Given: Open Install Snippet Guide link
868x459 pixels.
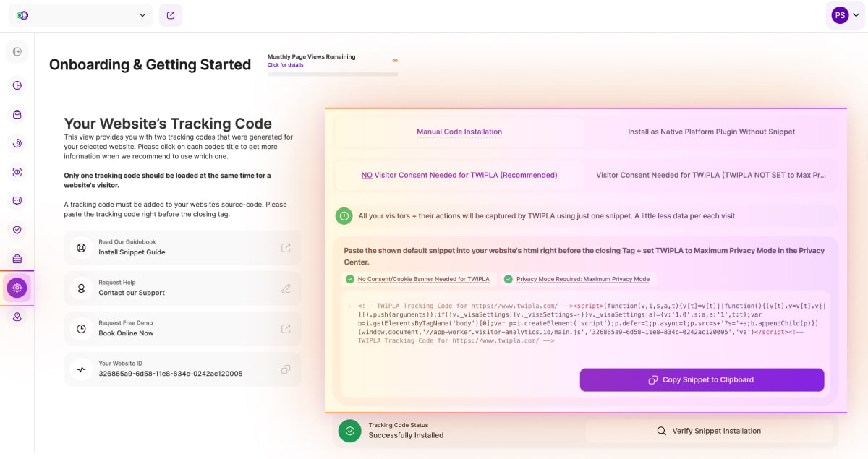Looking at the screenshot, I should (x=182, y=248).
